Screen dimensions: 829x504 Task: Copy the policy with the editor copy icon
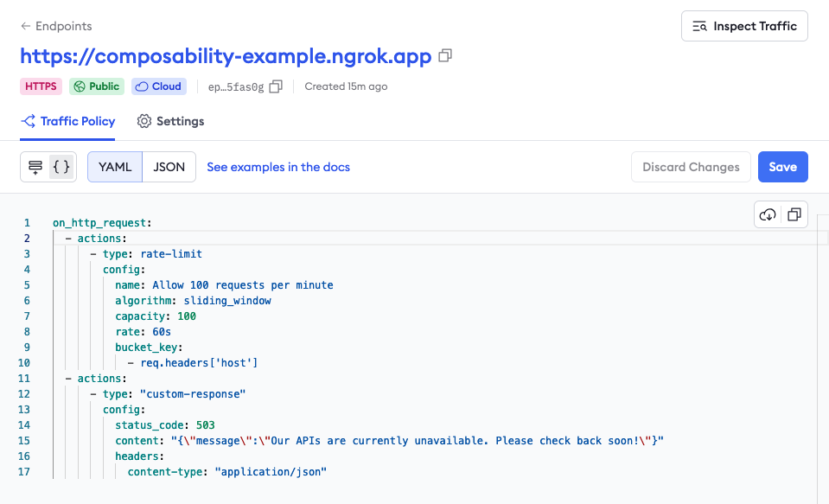[x=794, y=214]
